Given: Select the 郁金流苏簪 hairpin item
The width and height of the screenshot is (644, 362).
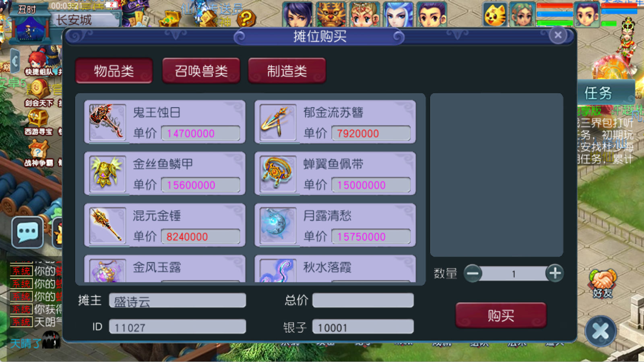Looking at the screenshot, I should tap(335, 122).
